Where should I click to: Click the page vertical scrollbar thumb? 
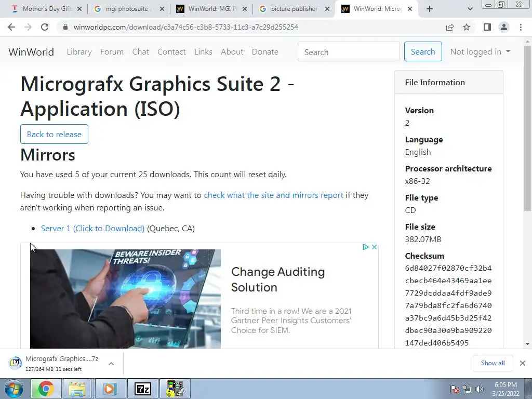click(x=527, y=128)
